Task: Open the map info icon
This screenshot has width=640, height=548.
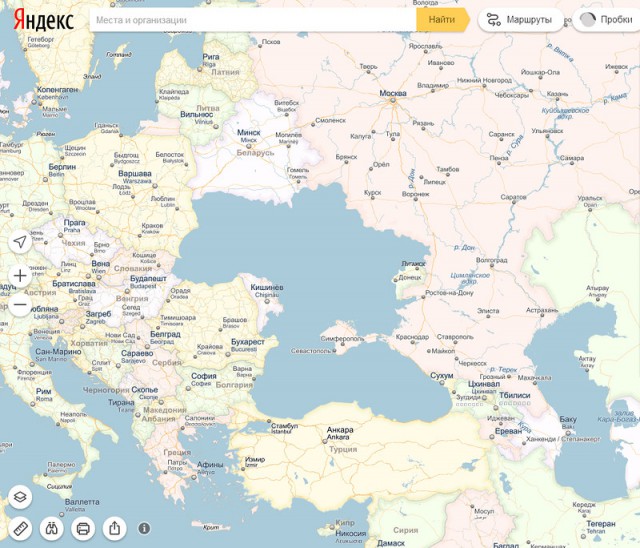Action: point(145,527)
